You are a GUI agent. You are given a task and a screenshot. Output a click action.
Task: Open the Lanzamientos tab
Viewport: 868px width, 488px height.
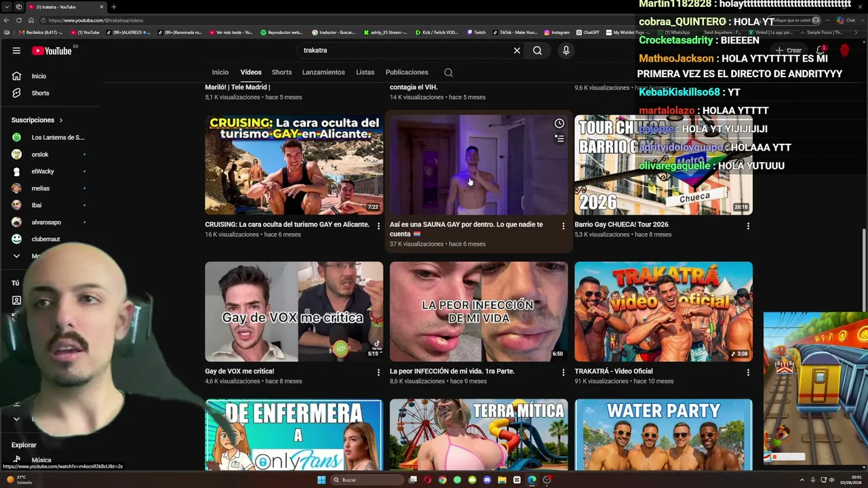point(323,73)
